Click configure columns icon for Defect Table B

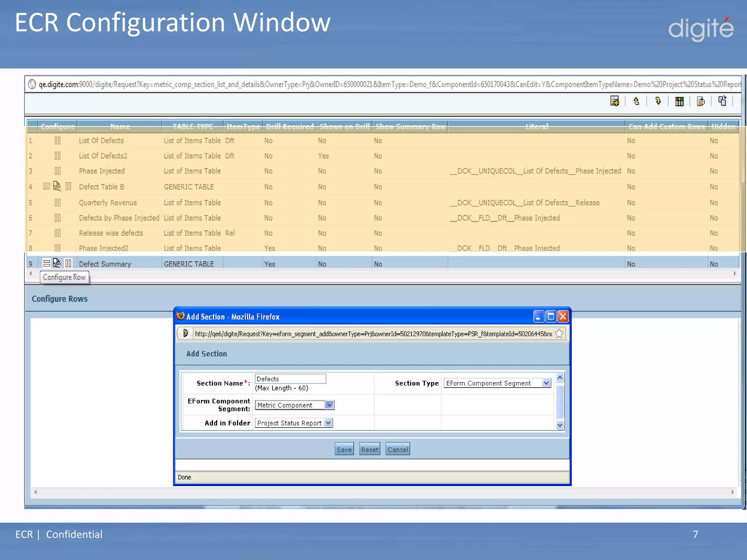pos(68,186)
